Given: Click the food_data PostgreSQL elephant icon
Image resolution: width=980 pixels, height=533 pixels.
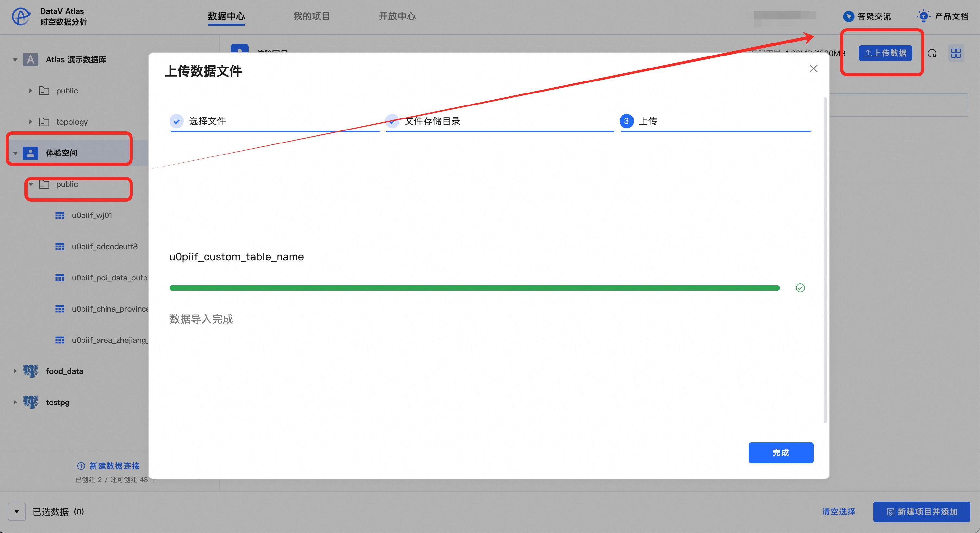Looking at the screenshot, I should coord(31,371).
